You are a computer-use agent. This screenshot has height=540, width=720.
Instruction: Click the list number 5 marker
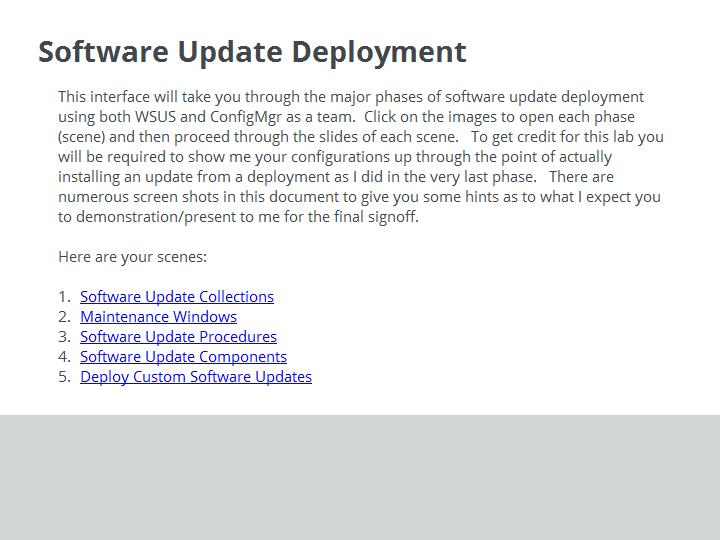[64, 377]
